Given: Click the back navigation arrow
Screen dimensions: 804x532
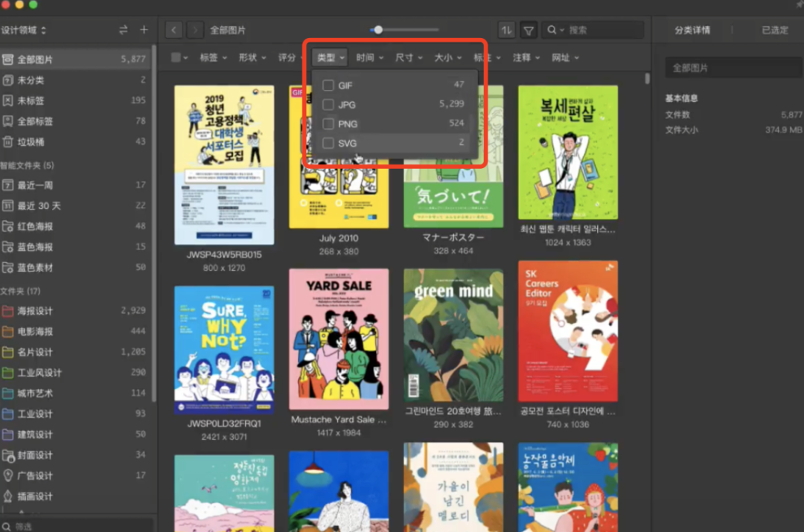Looking at the screenshot, I should click(x=173, y=29).
